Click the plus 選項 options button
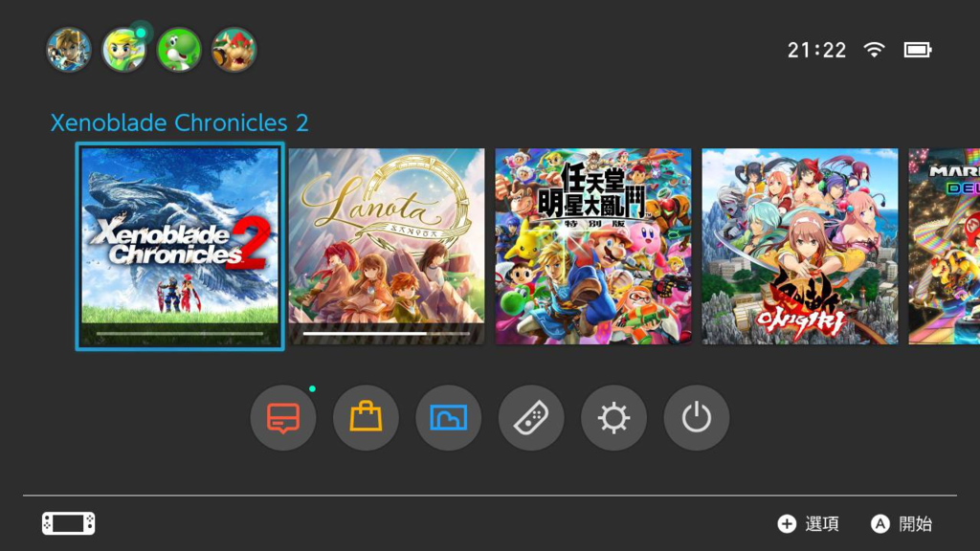The image size is (980, 551). [808, 523]
